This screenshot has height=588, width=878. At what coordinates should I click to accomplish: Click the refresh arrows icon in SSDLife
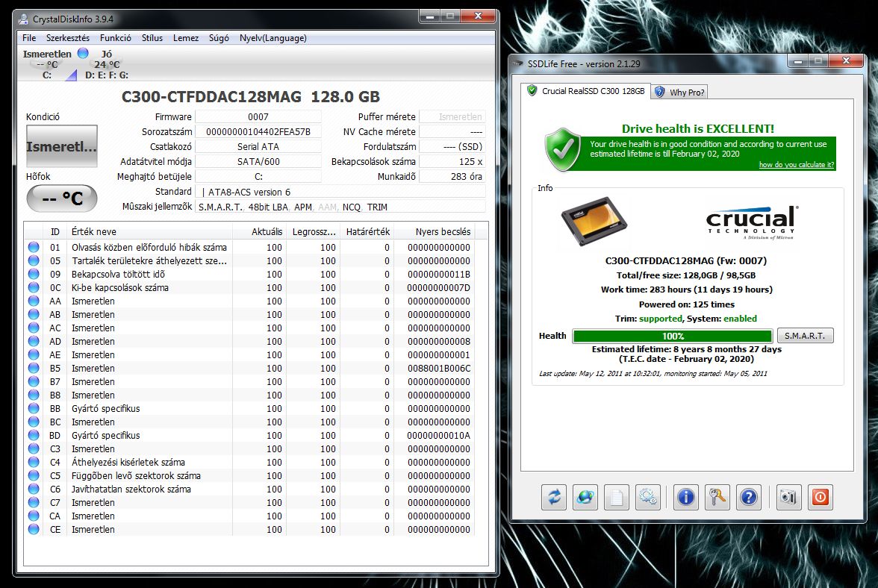tap(554, 497)
